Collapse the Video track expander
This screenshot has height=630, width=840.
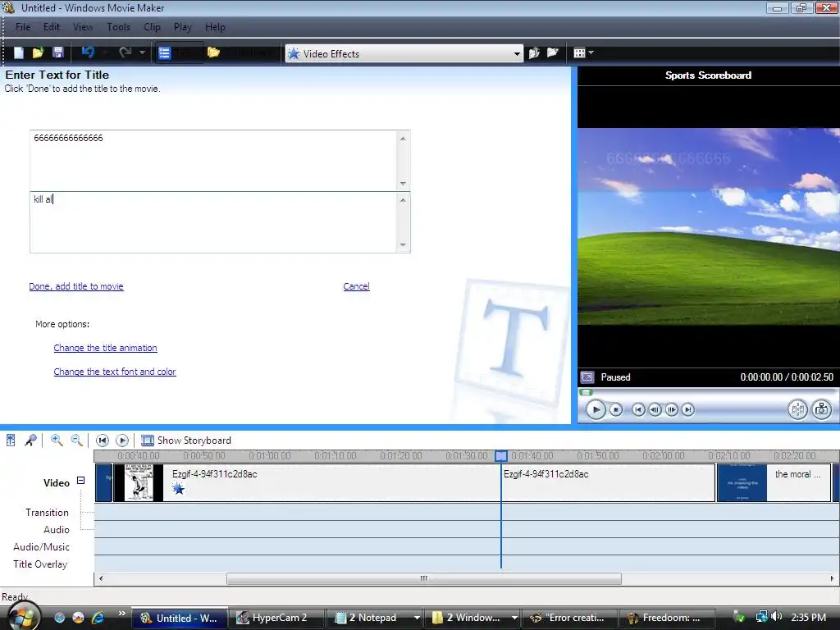click(81, 481)
